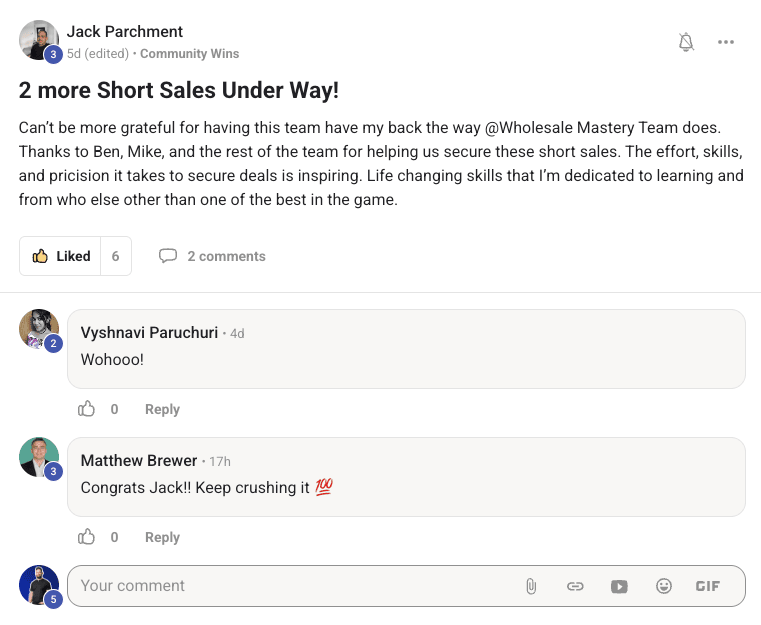Open the GIF picker
This screenshot has width=761, height=625.
coord(707,586)
